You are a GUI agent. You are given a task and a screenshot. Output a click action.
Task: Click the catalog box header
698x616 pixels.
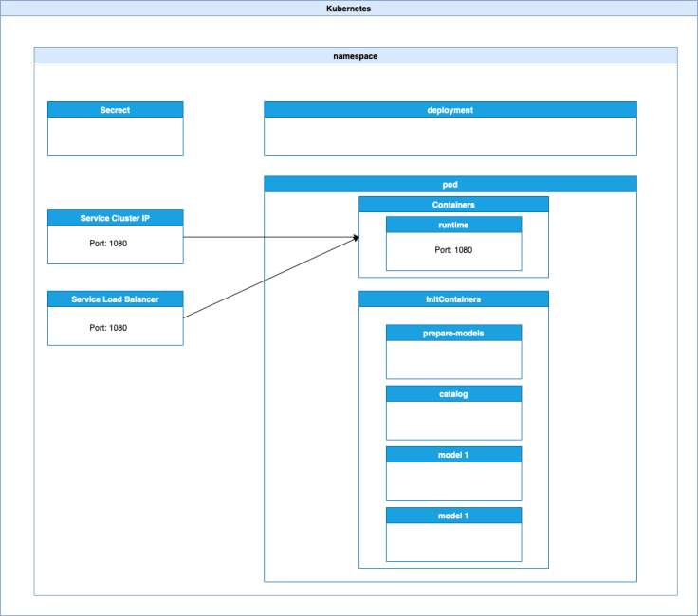tap(453, 394)
